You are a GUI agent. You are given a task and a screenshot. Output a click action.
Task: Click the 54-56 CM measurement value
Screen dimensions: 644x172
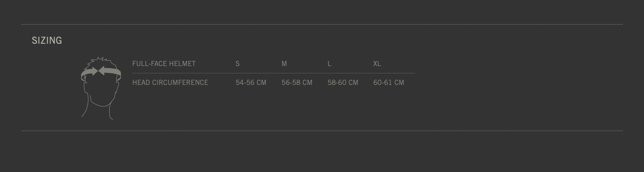coord(251,82)
